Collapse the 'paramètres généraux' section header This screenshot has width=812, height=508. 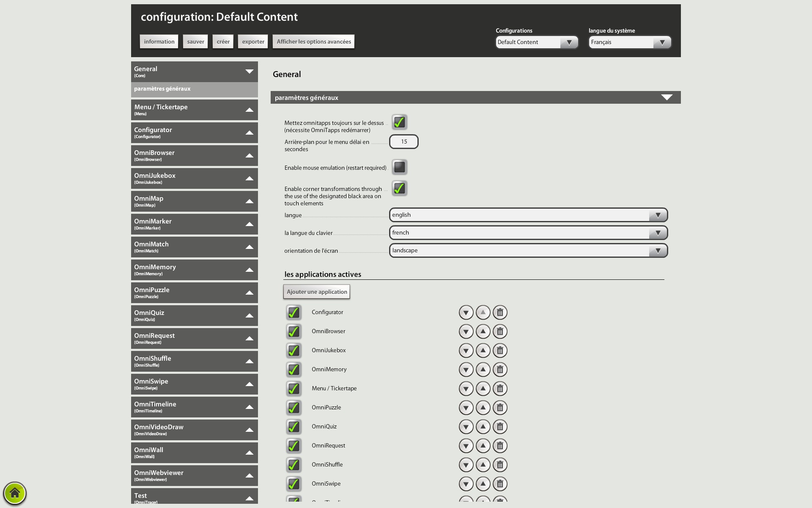point(475,97)
